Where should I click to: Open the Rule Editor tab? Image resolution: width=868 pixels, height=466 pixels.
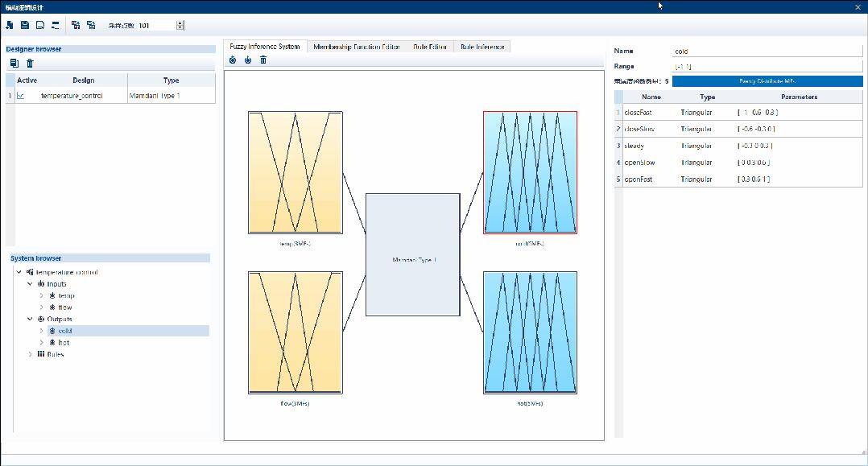[x=429, y=47]
